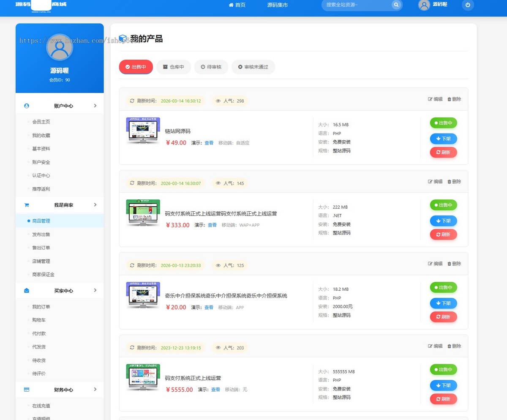Screen dimensions: 507x420
Task: Open 发布出售 in sidebar
Action: [41, 234]
